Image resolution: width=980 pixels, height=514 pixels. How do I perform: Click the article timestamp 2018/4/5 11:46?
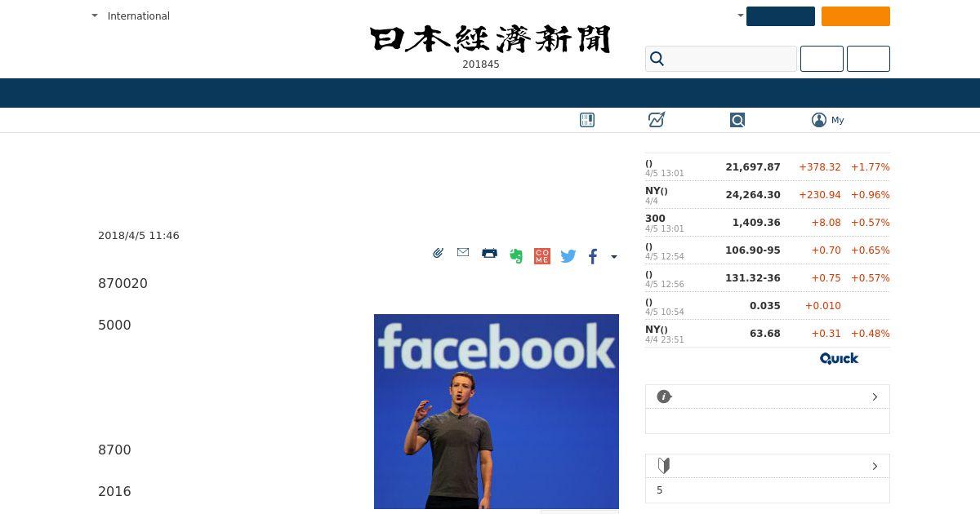[x=139, y=235]
